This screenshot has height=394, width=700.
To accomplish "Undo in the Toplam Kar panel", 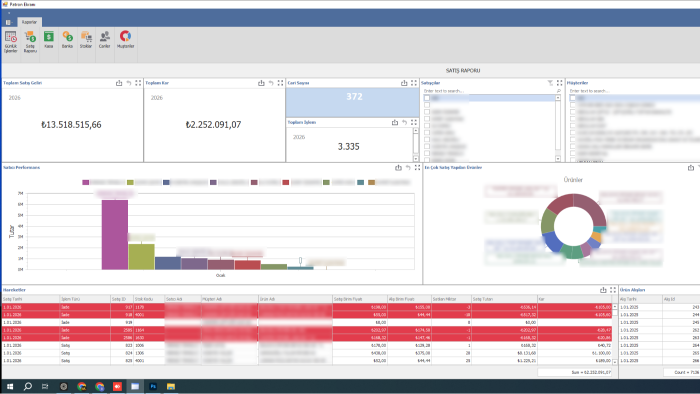I will point(271,83).
